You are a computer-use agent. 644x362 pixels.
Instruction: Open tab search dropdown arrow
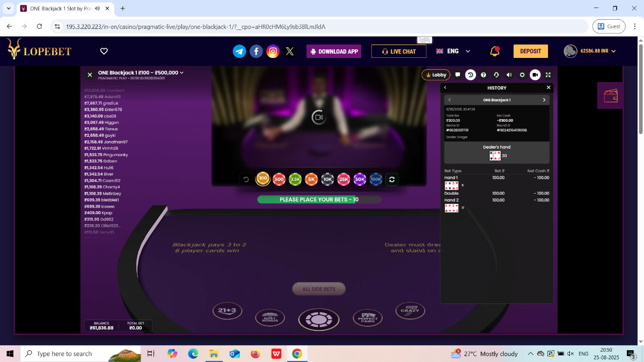[x=8, y=9]
